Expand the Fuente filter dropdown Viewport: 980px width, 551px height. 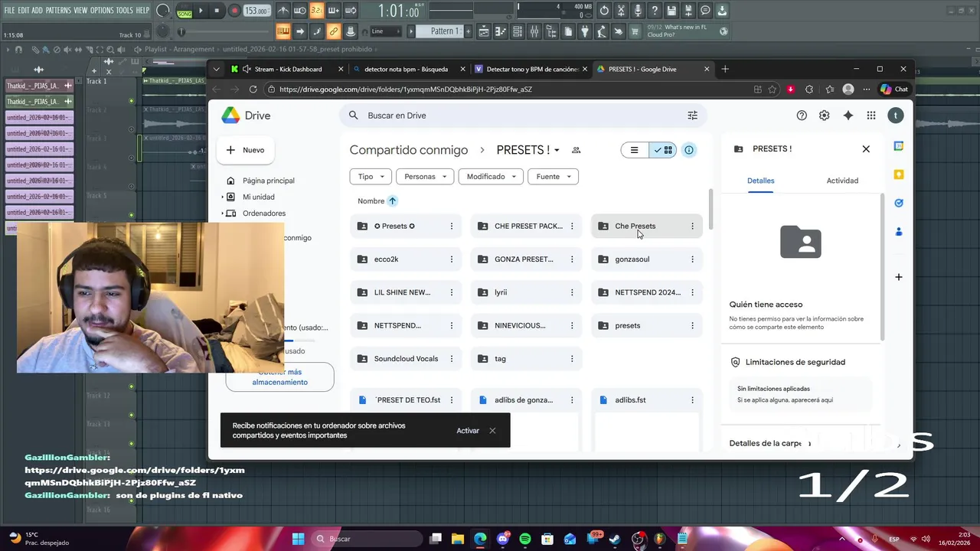[553, 177]
